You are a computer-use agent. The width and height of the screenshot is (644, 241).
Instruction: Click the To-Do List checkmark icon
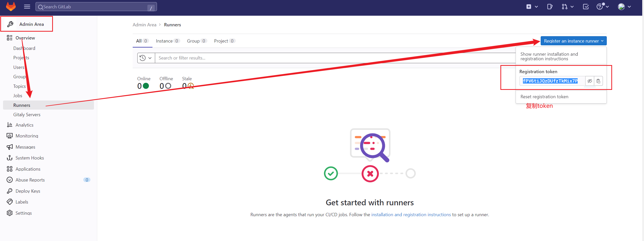point(586,7)
